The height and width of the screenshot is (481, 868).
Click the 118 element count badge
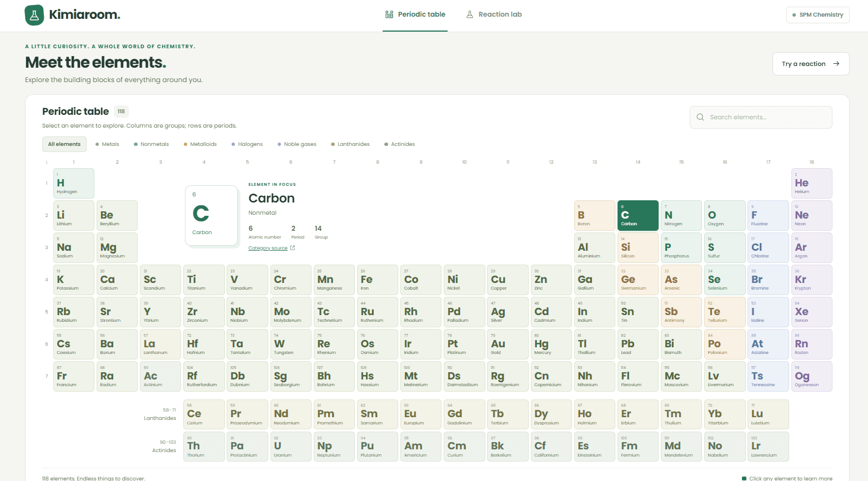click(121, 112)
